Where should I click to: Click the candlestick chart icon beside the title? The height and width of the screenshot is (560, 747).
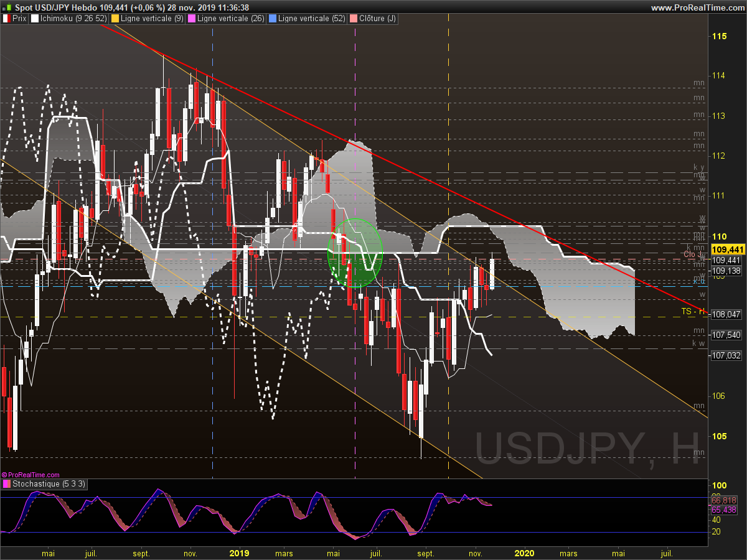pyautogui.click(x=7, y=7)
